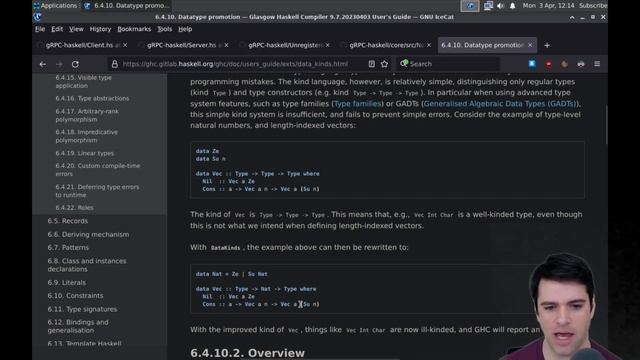Open 6.4.18 Impredicative polymorphism in sidebar

point(87,136)
